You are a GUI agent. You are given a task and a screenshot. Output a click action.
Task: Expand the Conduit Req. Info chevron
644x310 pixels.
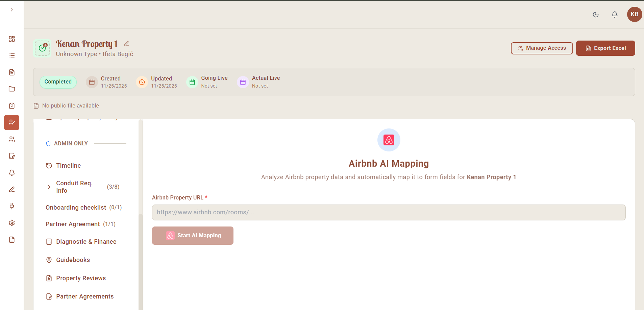pyautogui.click(x=49, y=187)
